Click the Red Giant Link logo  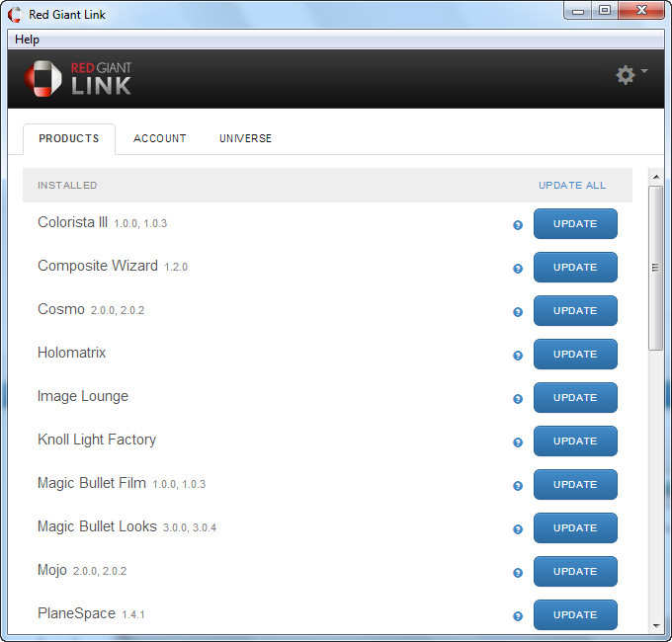pos(78,79)
